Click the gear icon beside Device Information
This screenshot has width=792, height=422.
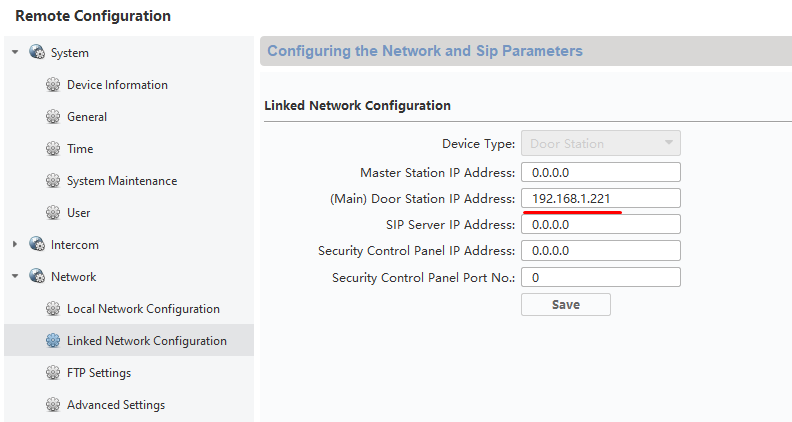coord(53,85)
